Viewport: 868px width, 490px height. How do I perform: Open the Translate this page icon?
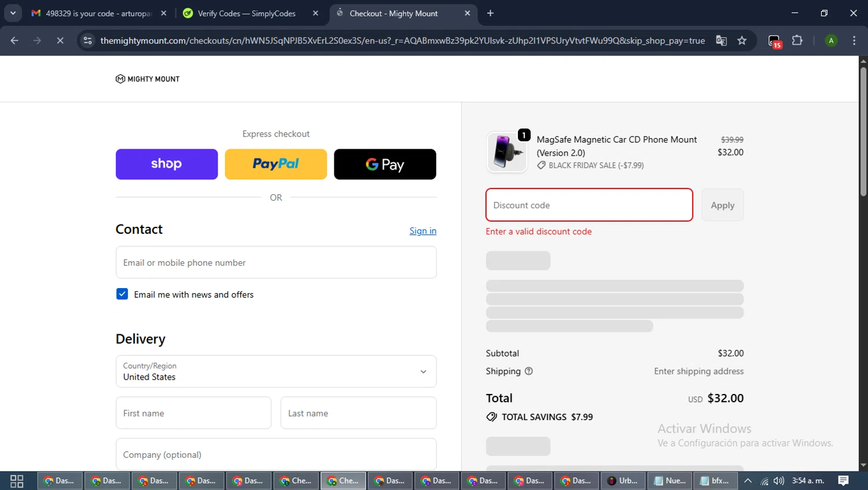click(721, 40)
